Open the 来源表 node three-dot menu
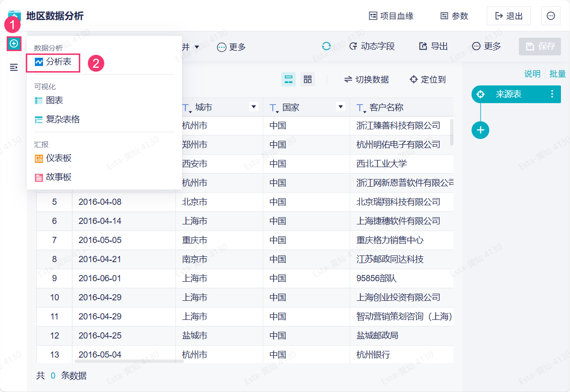The height and width of the screenshot is (392, 570). tap(552, 94)
